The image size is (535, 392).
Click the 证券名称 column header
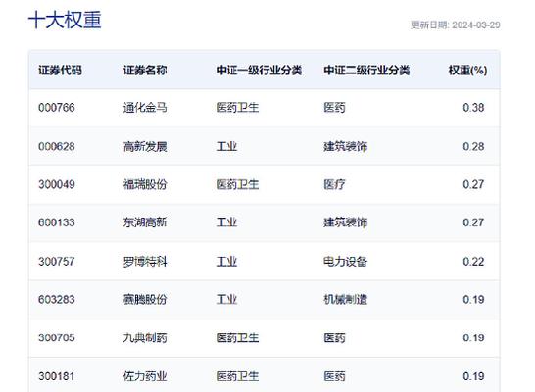pyautogui.click(x=145, y=71)
